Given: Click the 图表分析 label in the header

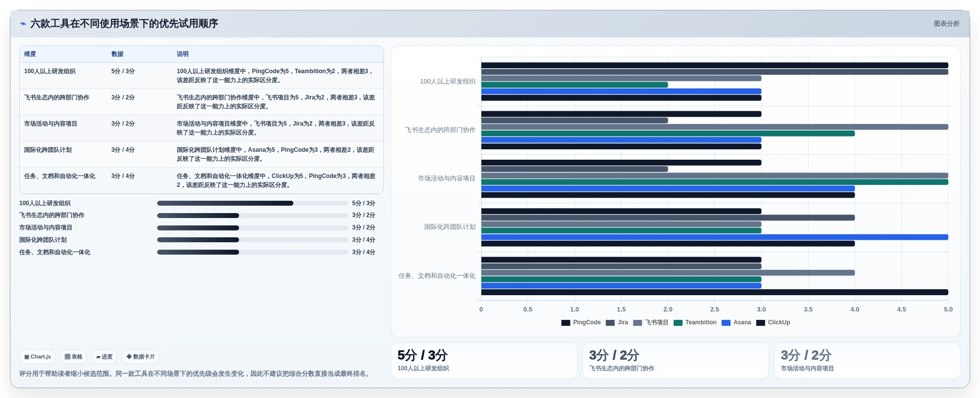Looking at the screenshot, I should click(946, 24).
